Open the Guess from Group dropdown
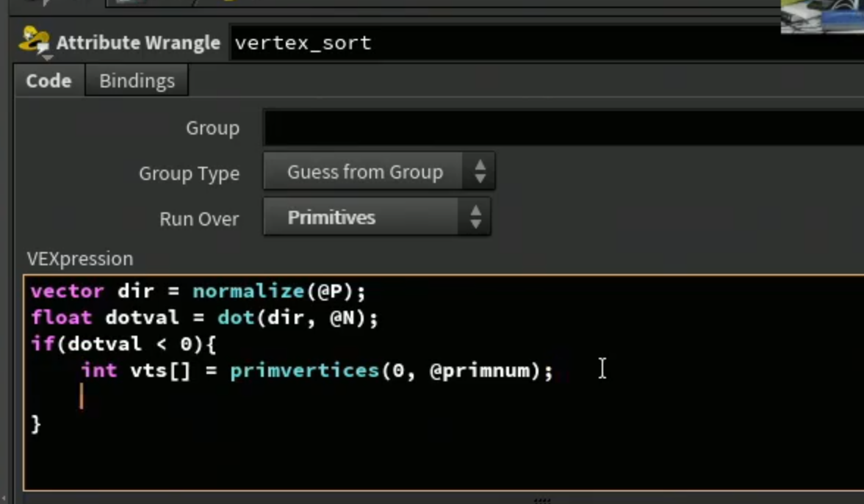 [x=379, y=172]
